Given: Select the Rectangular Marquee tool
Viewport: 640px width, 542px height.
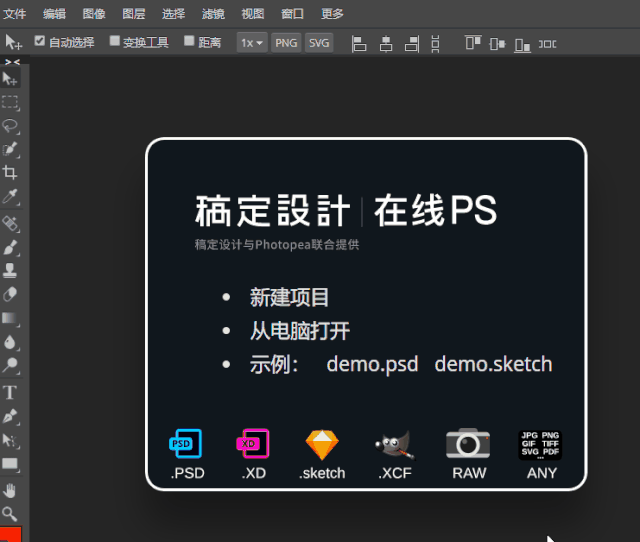Looking at the screenshot, I should click(x=11, y=102).
